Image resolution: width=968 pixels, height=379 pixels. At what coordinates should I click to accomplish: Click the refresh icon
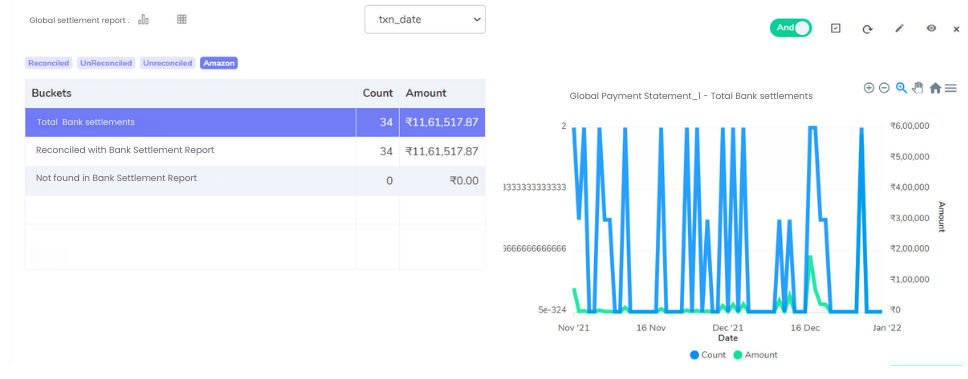click(x=867, y=29)
